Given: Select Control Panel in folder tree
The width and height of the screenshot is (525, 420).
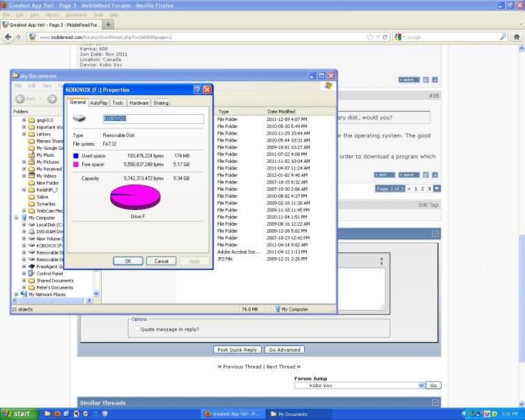Looking at the screenshot, I should click(x=49, y=274).
